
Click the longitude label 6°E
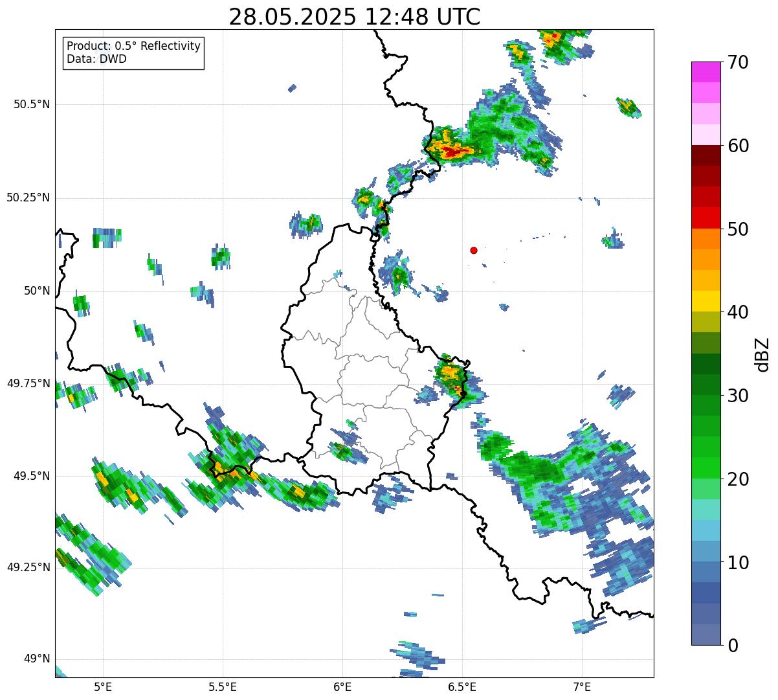(x=342, y=686)
